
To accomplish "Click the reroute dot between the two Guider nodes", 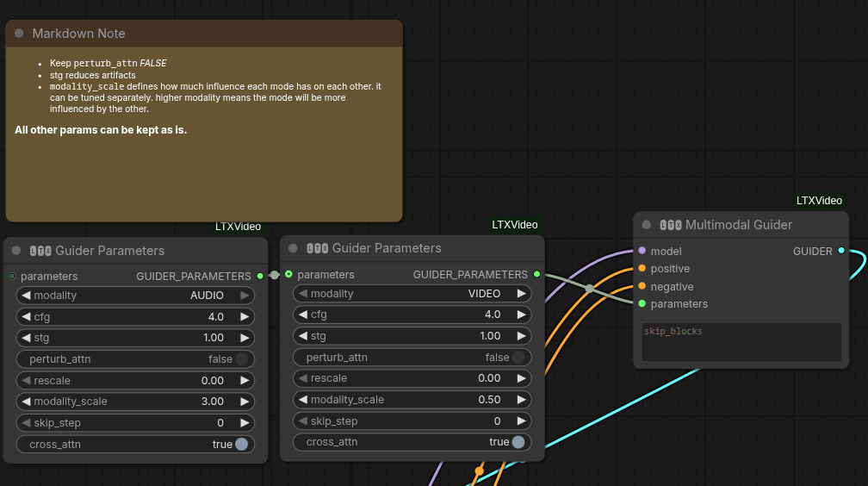I will tap(275, 275).
